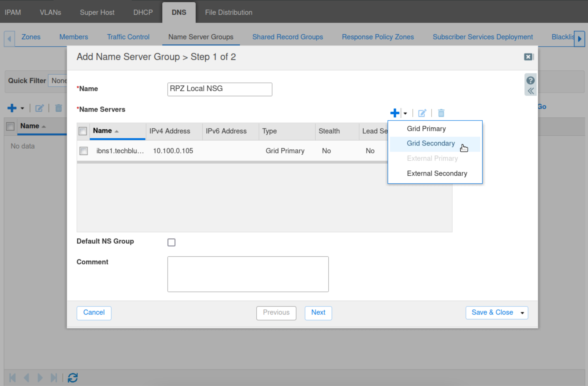
Task: Click the edit name server pencil icon
Action: [x=422, y=113]
